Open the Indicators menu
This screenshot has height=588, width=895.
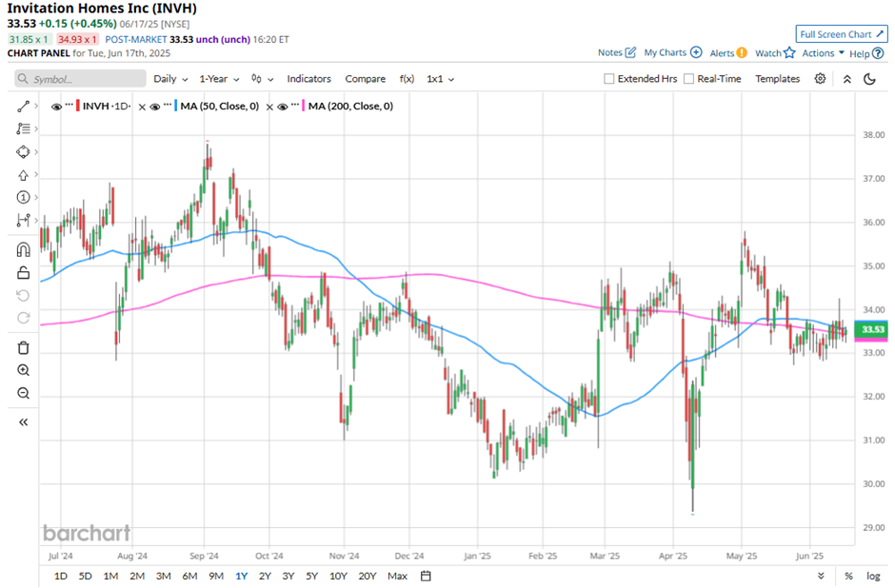point(308,79)
